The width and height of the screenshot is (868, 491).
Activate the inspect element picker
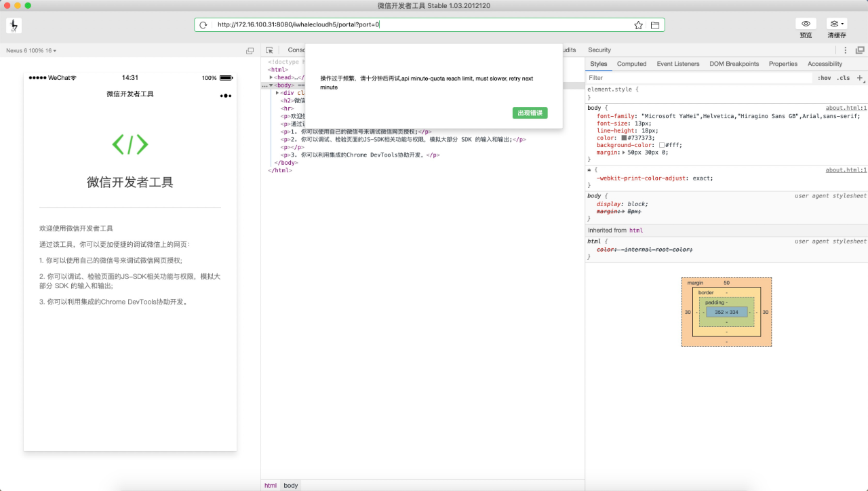click(x=269, y=50)
